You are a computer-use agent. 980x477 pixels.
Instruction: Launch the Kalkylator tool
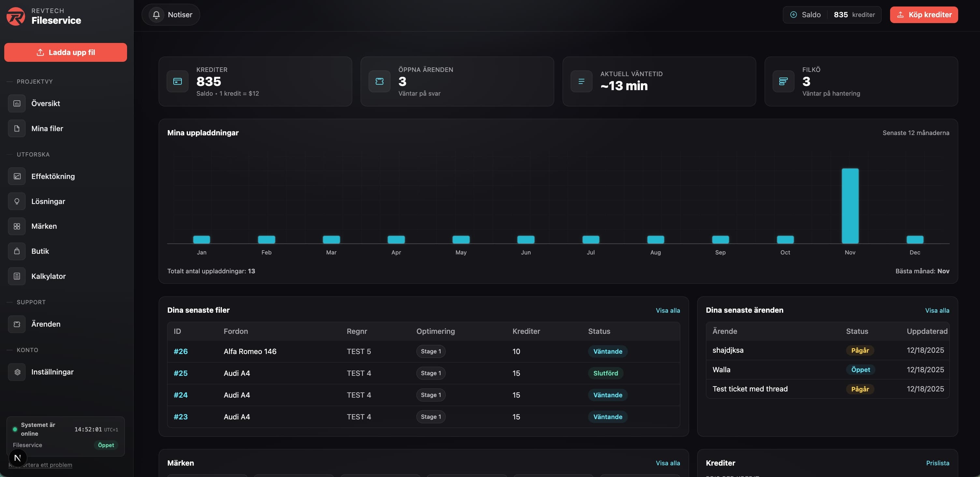click(48, 276)
